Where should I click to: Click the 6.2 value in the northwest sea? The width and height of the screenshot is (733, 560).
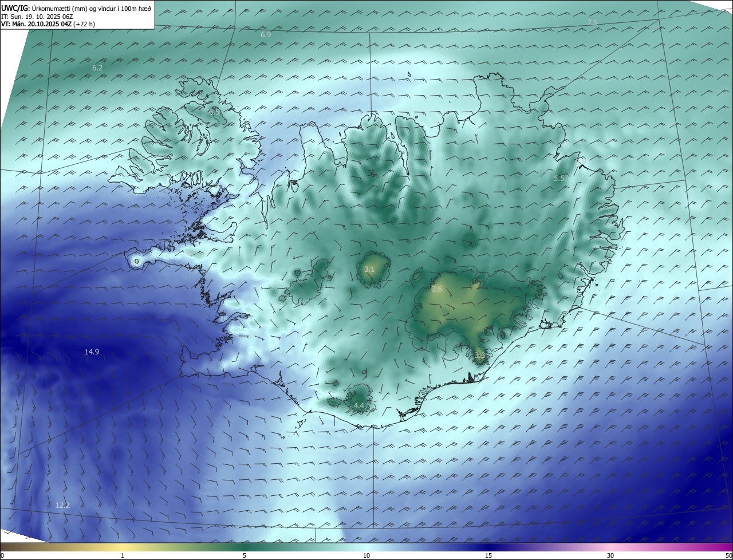coord(97,68)
